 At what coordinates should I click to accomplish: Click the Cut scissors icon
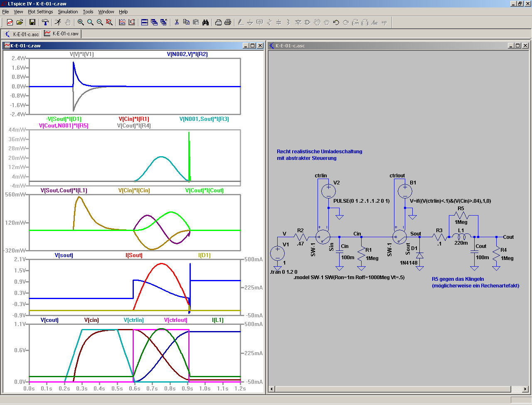click(x=177, y=22)
